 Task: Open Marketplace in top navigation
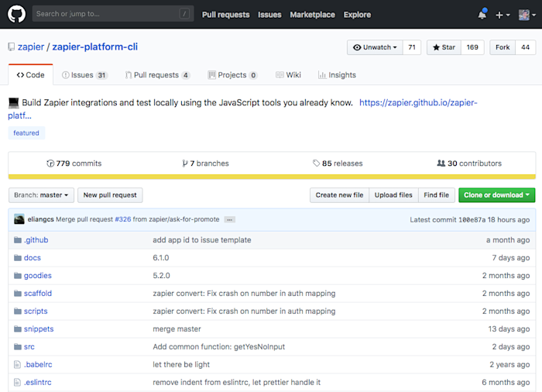pyautogui.click(x=313, y=15)
